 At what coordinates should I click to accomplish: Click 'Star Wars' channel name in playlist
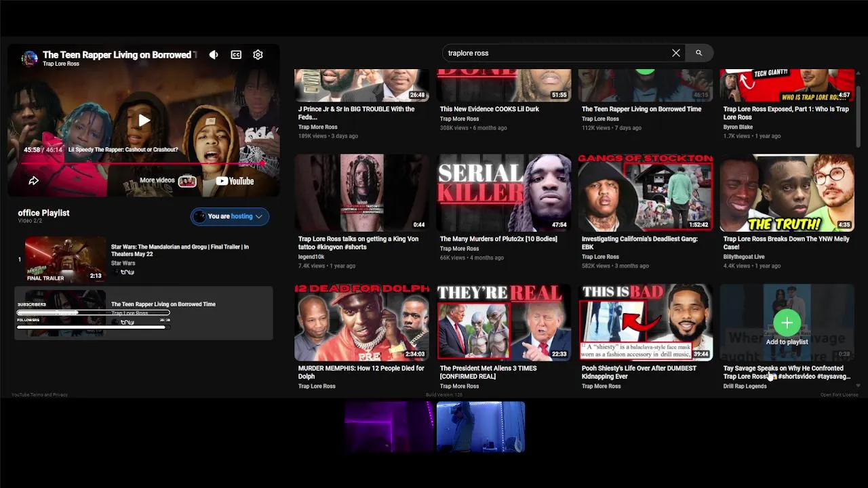pyautogui.click(x=123, y=264)
